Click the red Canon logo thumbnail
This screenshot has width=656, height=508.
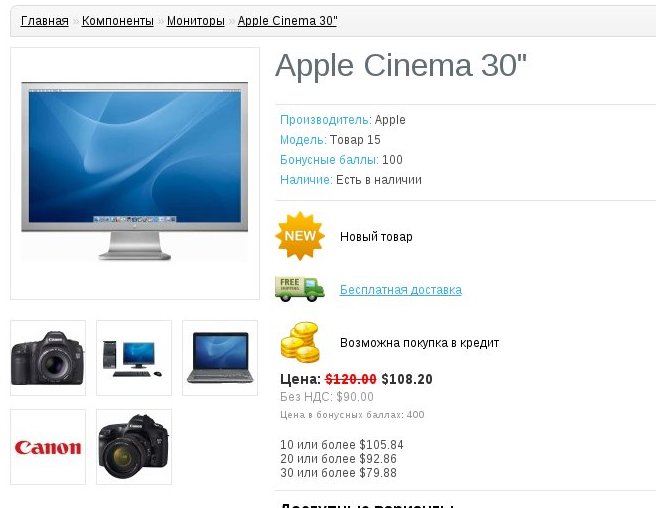pyautogui.click(x=48, y=447)
